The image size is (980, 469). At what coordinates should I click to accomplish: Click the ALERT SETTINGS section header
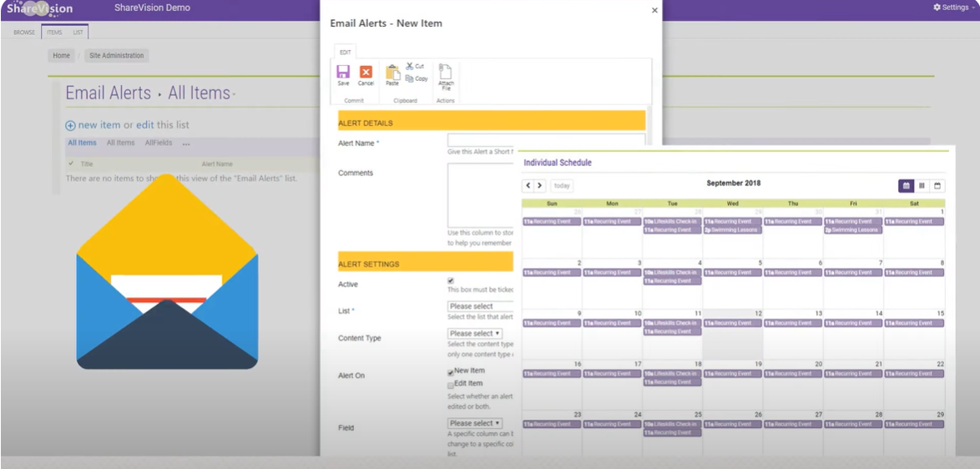point(426,264)
